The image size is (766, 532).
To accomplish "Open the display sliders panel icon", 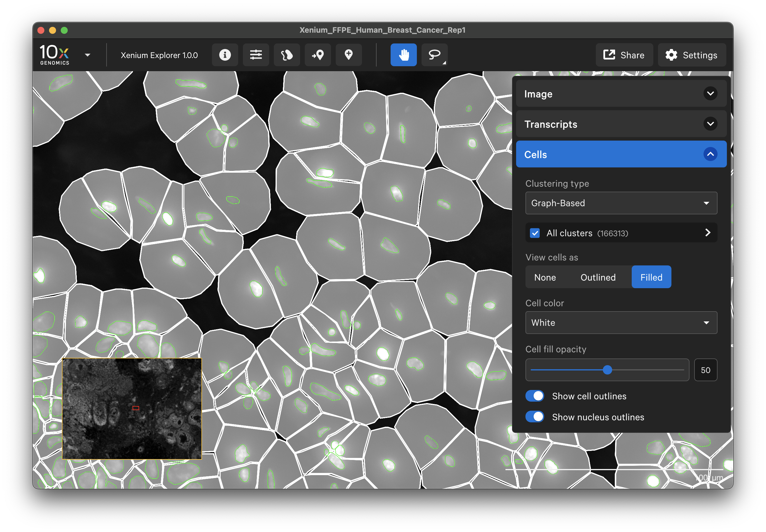I will click(x=256, y=55).
